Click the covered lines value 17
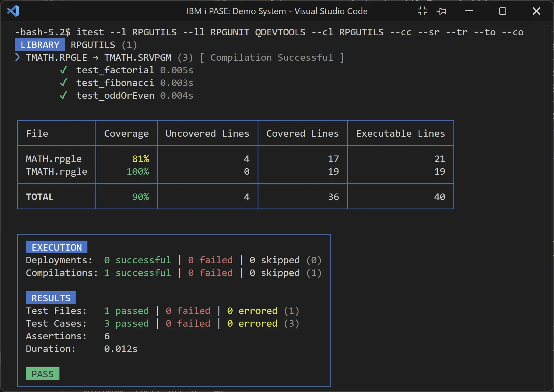Viewport: 554px width, 392px height. (334, 159)
